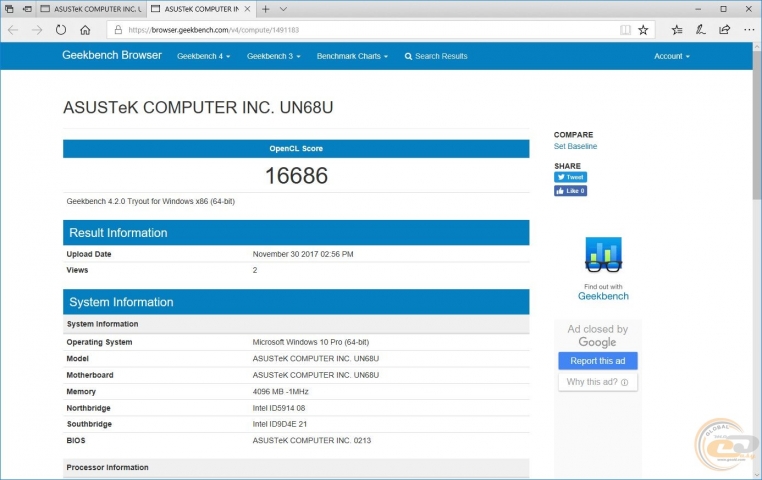This screenshot has width=762, height=480.
Task: Toggle reading view icon in address bar
Action: (x=625, y=30)
